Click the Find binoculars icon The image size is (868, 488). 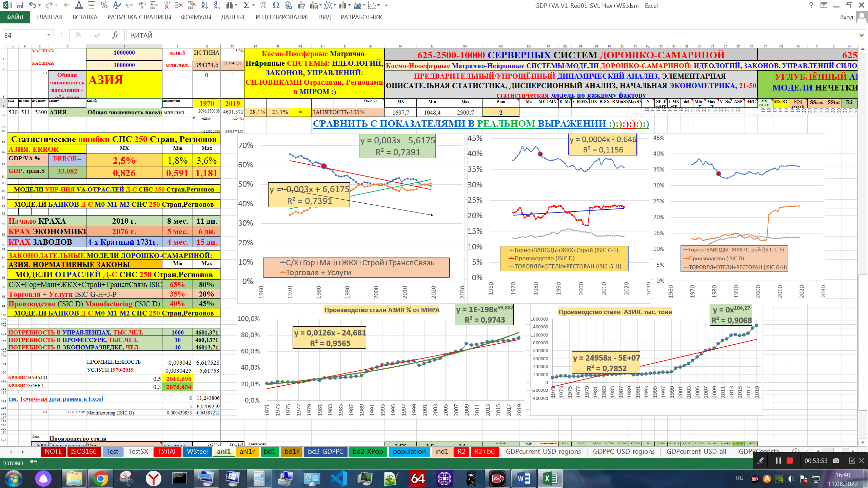click(x=230, y=5)
